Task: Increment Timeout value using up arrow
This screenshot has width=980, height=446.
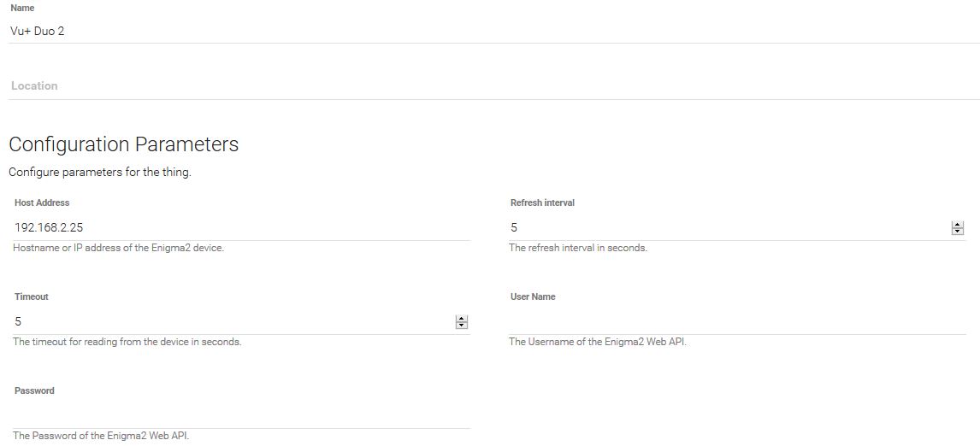Action: click(x=462, y=319)
